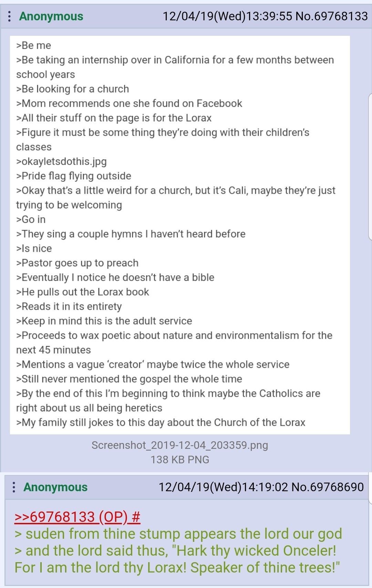Click the first post's Anonymous name
Viewport: 372px width, 588px height.
51,16
